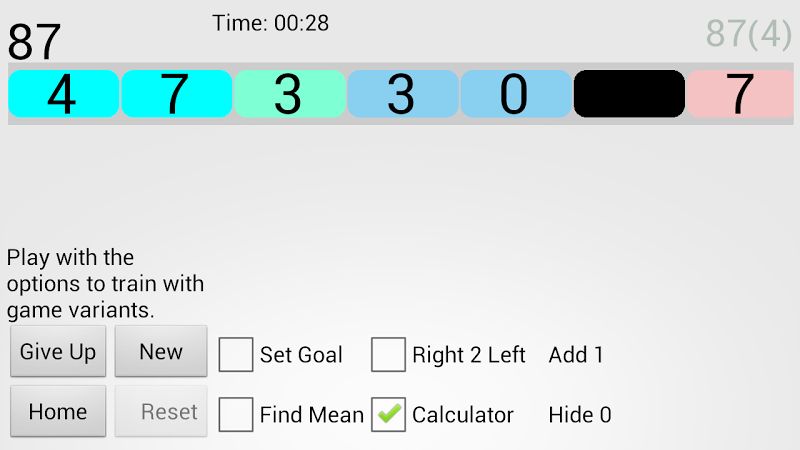The width and height of the screenshot is (800, 450).
Task: Tap the Add 1 option
Action: click(x=576, y=355)
